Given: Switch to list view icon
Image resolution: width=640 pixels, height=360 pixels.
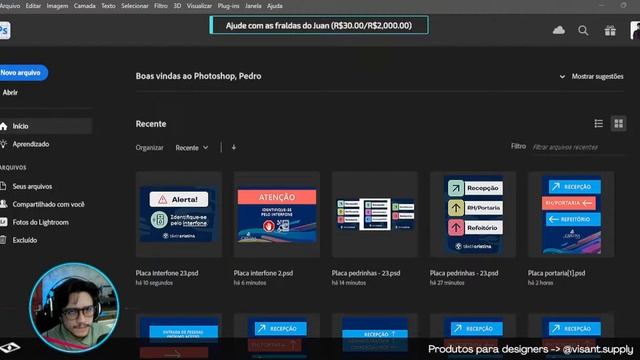Looking at the screenshot, I should (598, 123).
